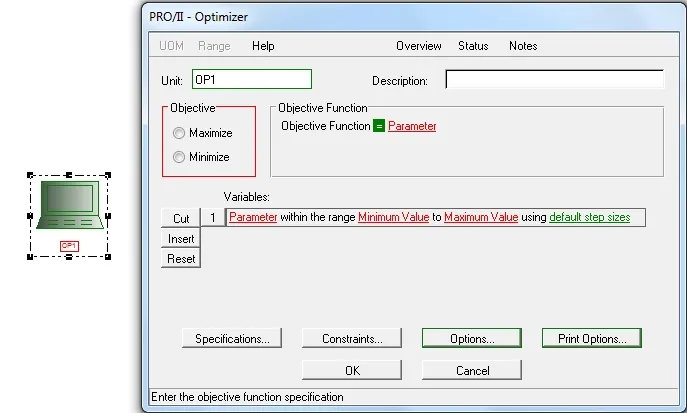This screenshot has height=413, width=687.
Task: Click the Cancel button
Action: pos(472,371)
